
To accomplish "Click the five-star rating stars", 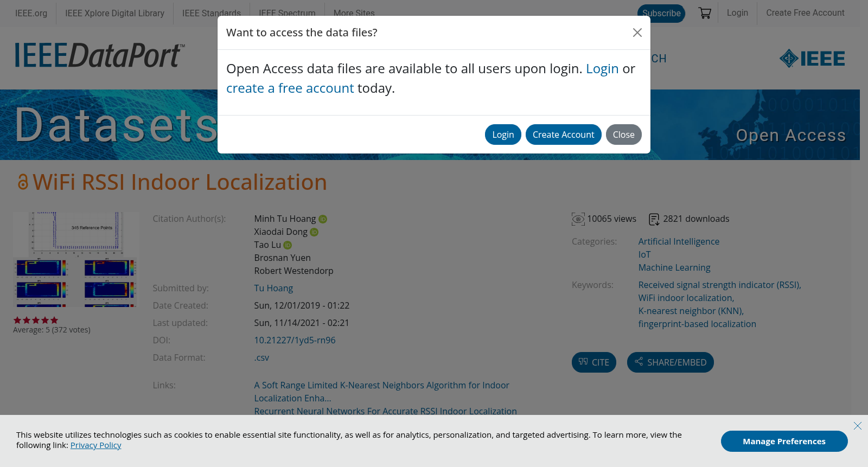I will tap(36, 320).
